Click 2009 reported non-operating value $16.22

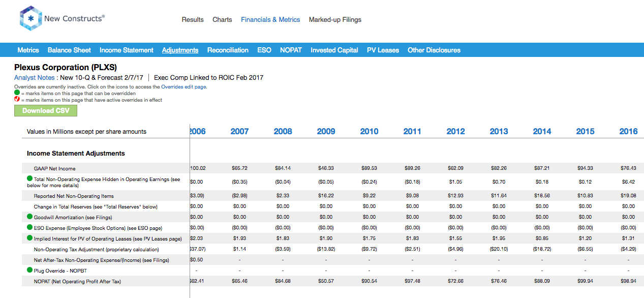(326, 196)
